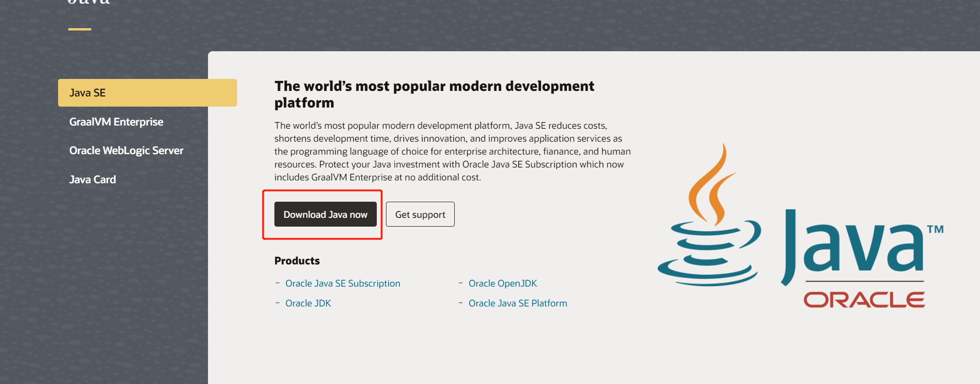Open the Java Card tab
This screenshot has height=384, width=980.
point(92,180)
